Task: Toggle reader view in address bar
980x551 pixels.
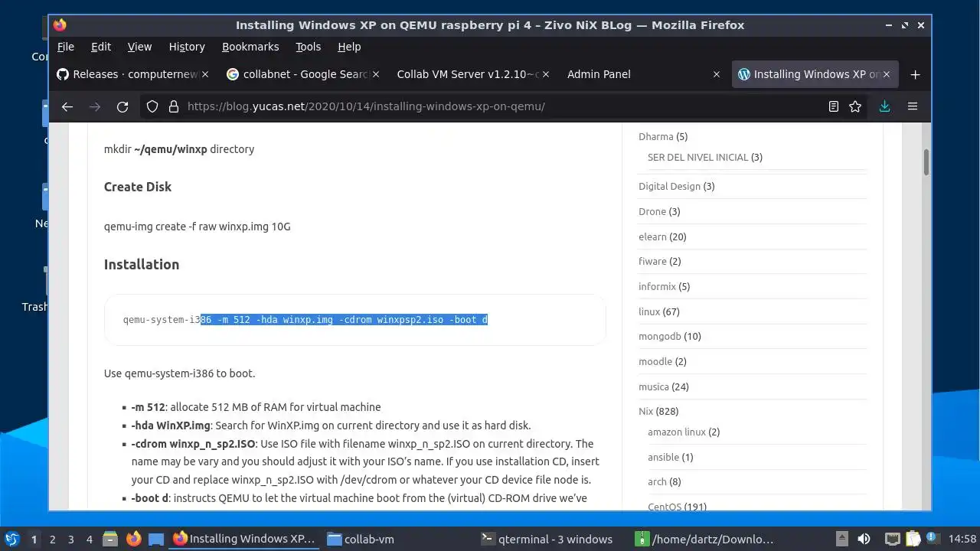Action: (x=834, y=106)
